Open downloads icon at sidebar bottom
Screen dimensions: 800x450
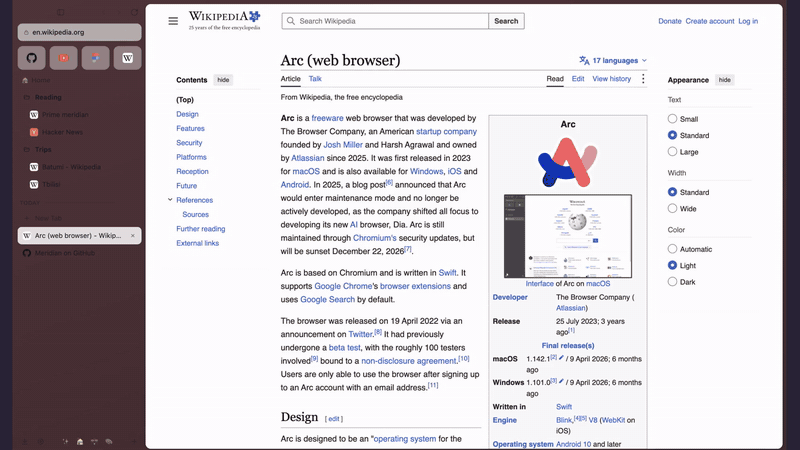point(24,441)
